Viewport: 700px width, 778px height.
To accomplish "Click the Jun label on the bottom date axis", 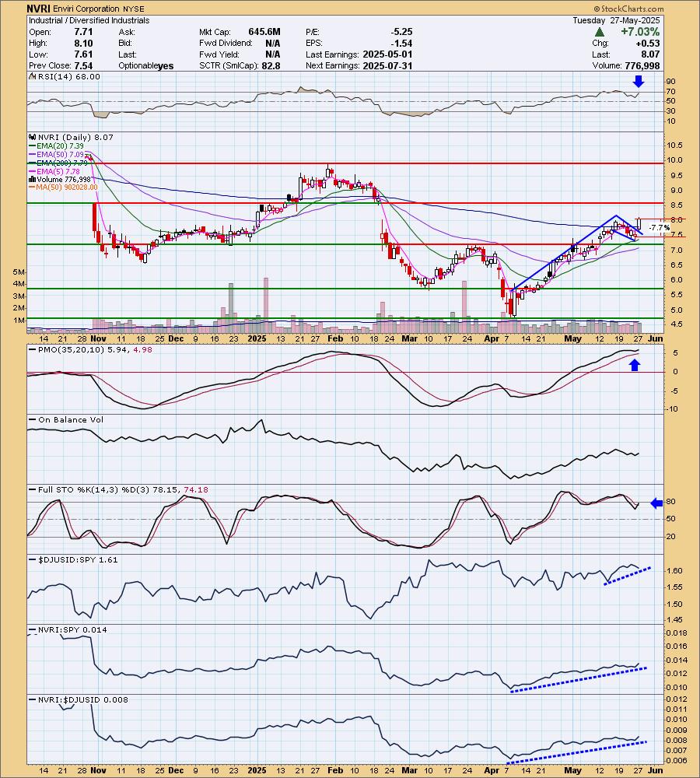I will pos(656,770).
